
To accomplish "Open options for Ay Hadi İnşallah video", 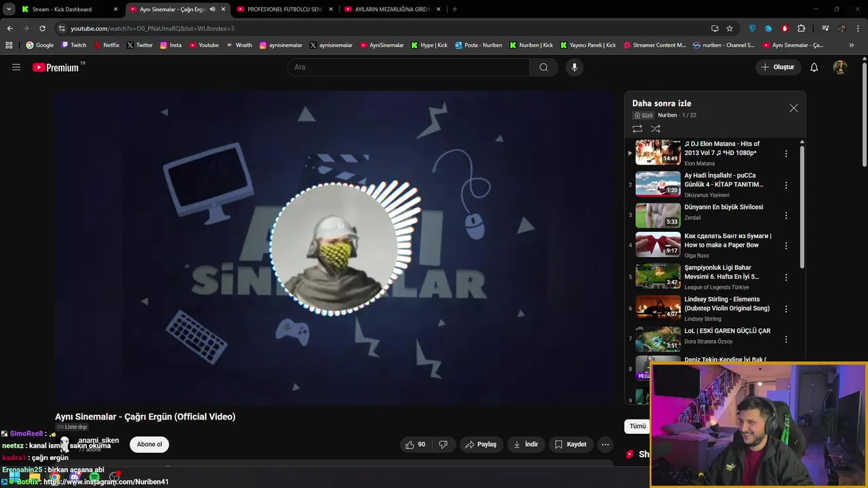I will coord(786,185).
